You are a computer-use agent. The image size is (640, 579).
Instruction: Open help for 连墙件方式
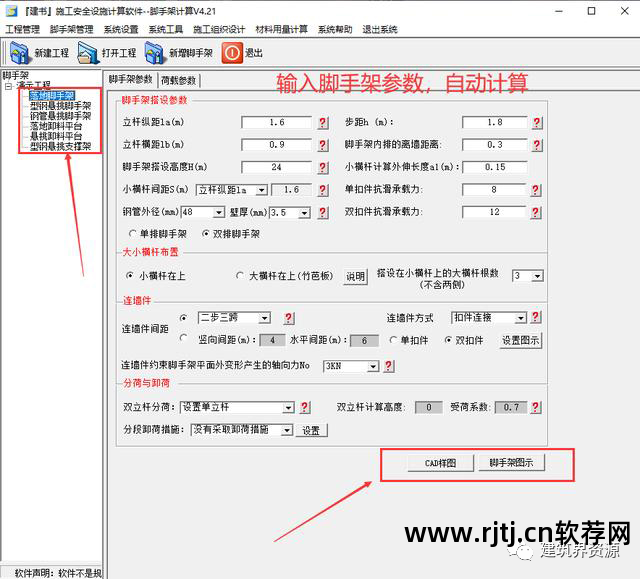536,317
